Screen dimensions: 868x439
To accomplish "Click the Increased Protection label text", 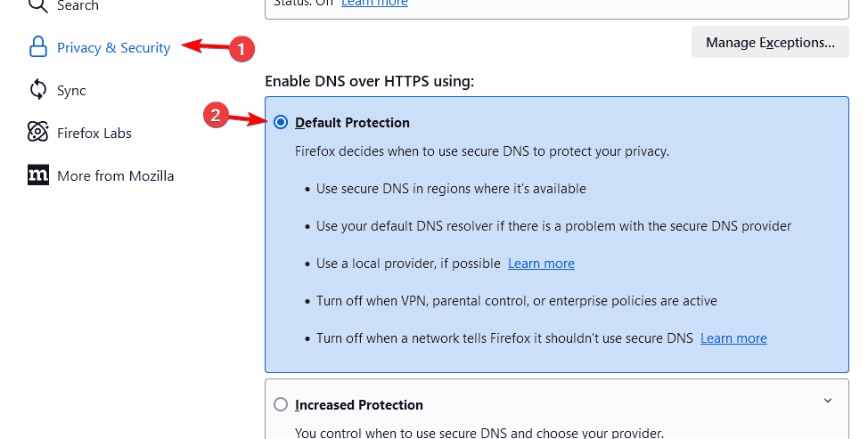I will tap(359, 405).
